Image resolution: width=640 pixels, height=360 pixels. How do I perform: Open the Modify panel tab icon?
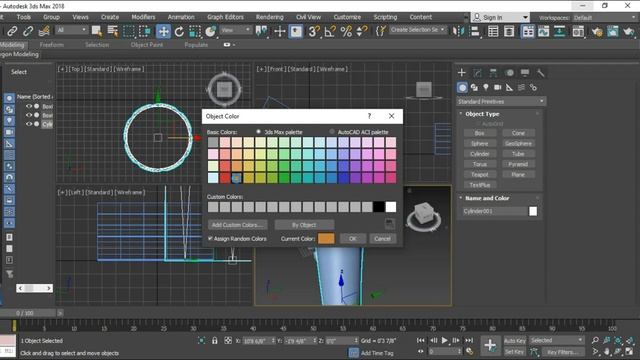click(x=478, y=73)
